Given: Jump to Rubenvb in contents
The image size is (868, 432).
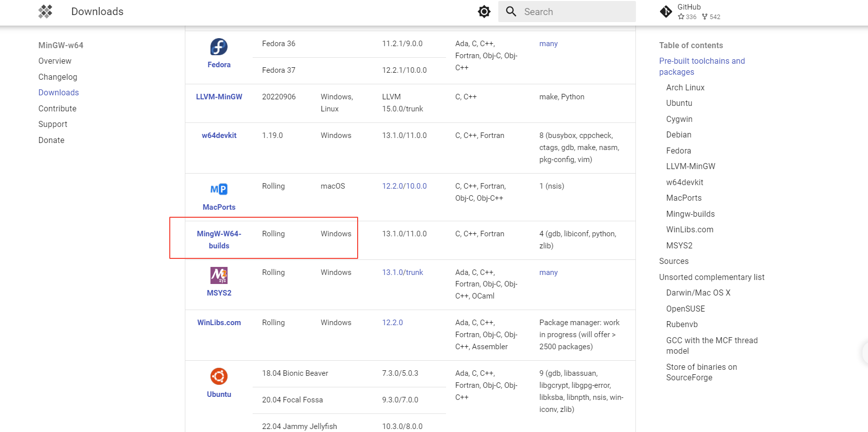Looking at the screenshot, I should (682, 324).
